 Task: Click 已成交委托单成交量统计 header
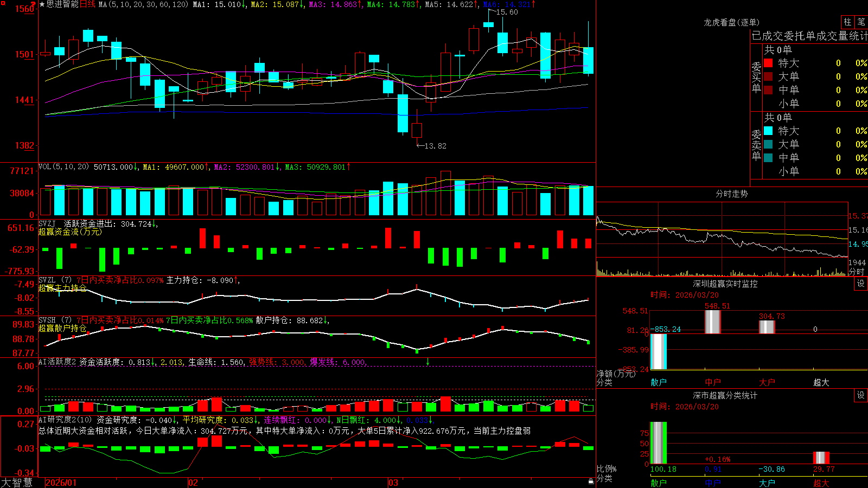(x=809, y=36)
